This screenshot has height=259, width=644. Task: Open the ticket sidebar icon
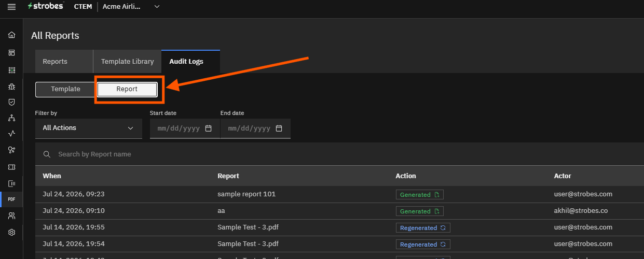[x=11, y=167]
